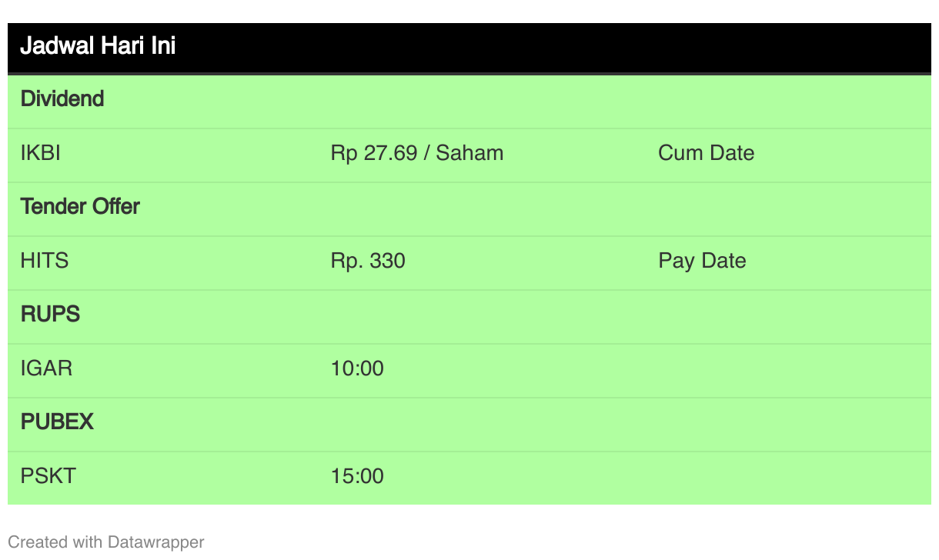Click the PUBEX section heading
This screenshot has width=939, height=560.
(x=57, y=422)
